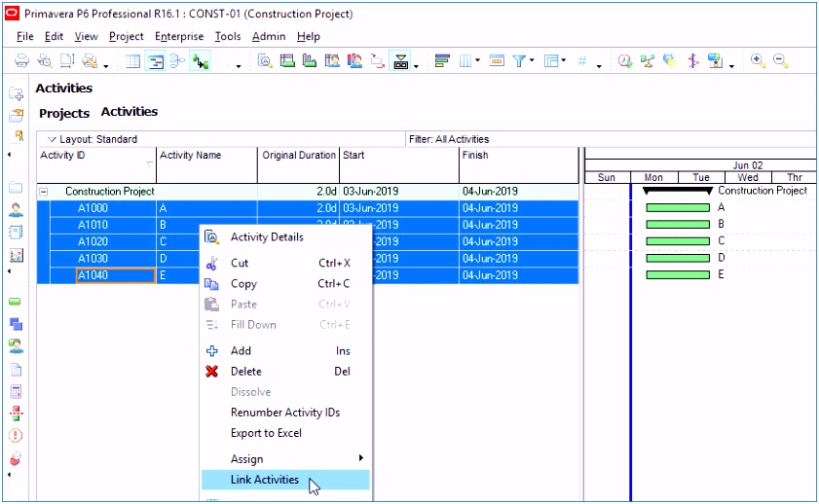Open the Edit menu

pyautogui.click(x=54, y=37)
